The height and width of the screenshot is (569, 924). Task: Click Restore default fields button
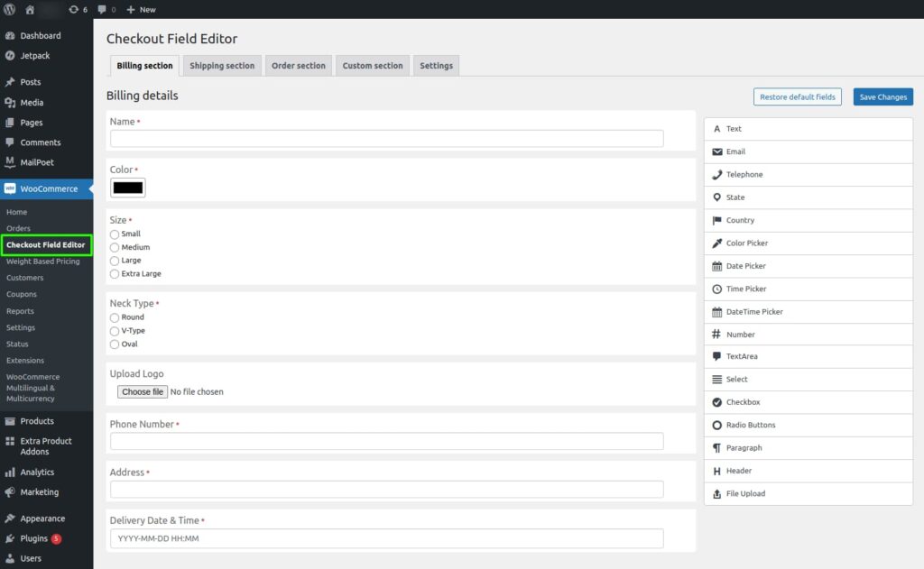(x=798, y=97)
